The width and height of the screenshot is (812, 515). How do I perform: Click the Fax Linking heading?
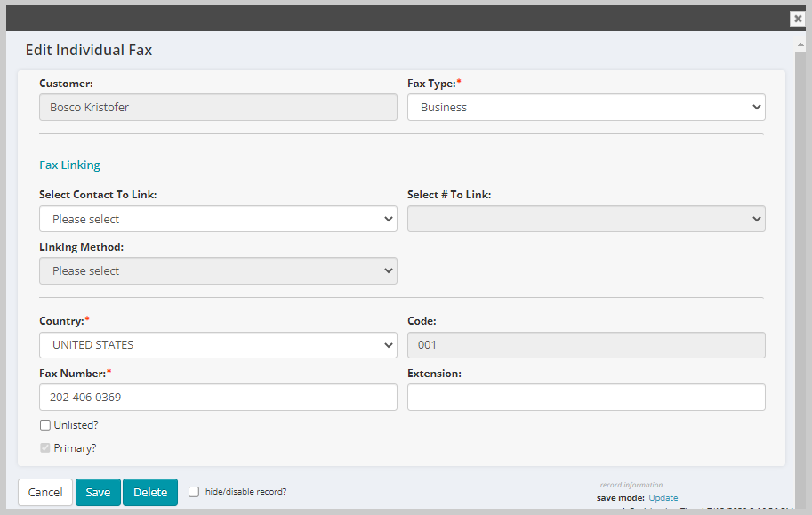(70, 165)
